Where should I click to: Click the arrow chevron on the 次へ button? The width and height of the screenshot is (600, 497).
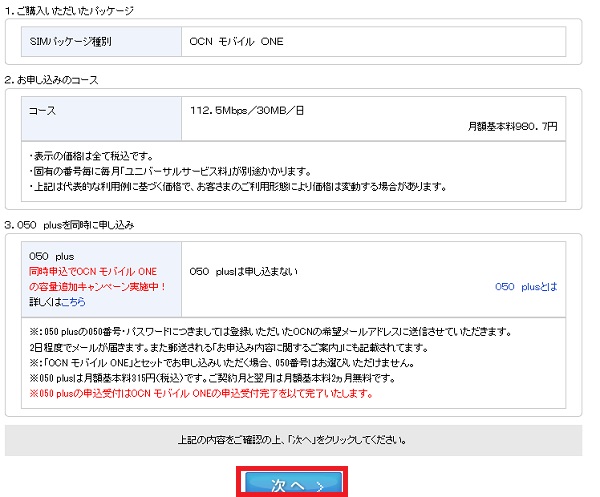[318, 483]
